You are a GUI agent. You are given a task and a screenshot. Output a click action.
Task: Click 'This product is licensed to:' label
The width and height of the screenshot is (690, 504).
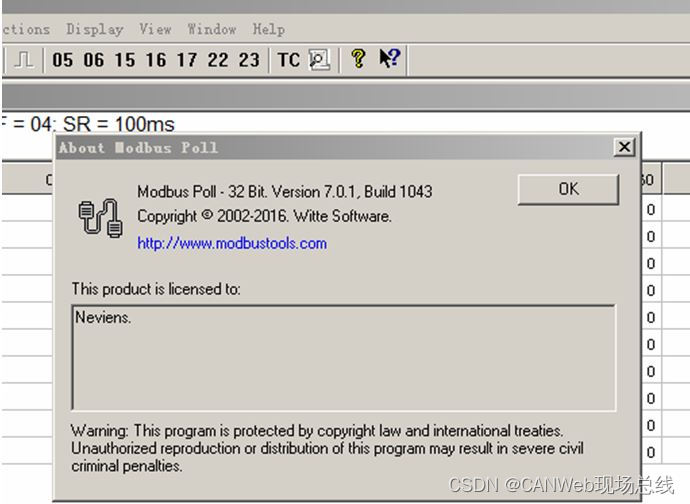[156, 289]
